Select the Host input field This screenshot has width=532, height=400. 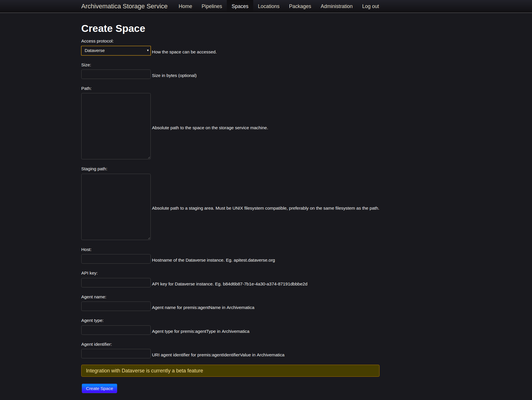click(116, 259)
